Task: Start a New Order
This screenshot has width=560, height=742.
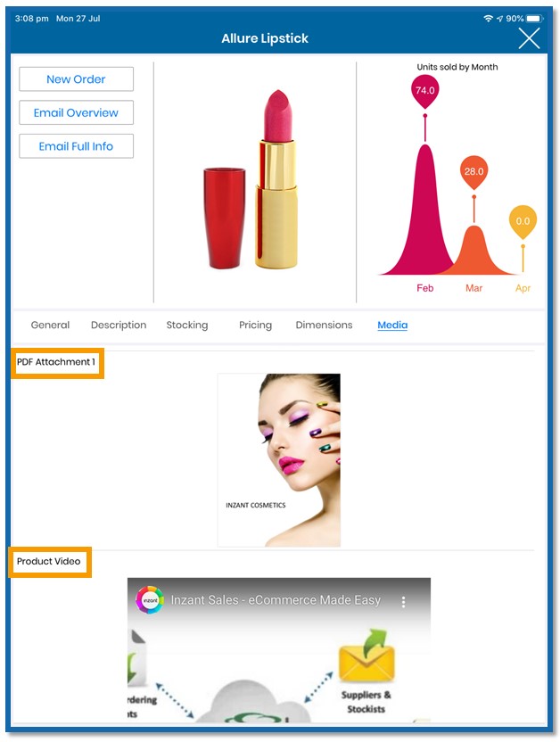Action: pyautogui.click(x=76, y=79)
